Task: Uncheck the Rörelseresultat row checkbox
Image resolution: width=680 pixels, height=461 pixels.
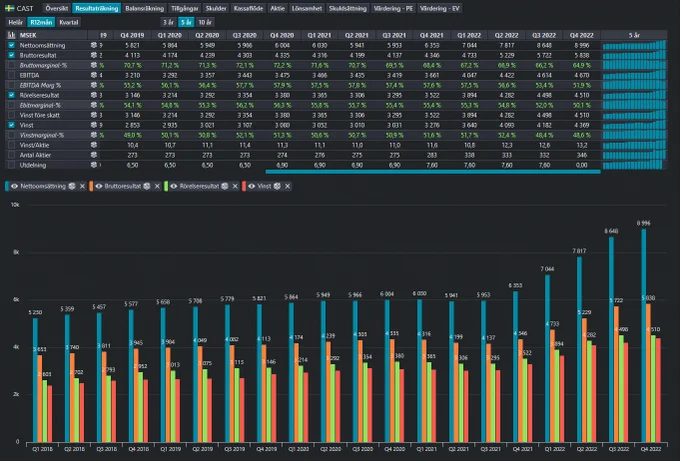Action: (12, 95)
